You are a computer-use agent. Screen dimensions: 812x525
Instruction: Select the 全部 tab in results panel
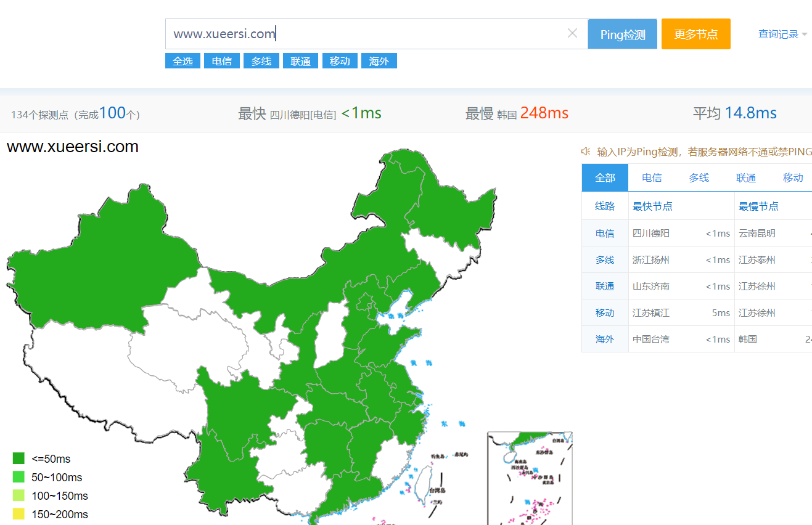[605, 177]
